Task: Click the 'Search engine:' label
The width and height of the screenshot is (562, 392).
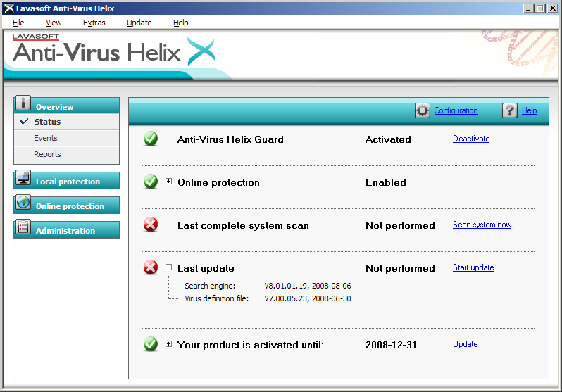Action: click(x=210, y=286)
